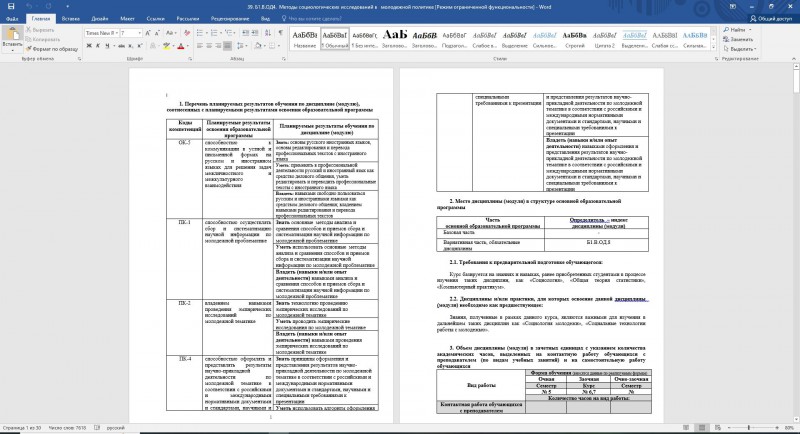Show paragraph marks with the ¶ icon
Screen dimensions: 800x434
point(281,33)
